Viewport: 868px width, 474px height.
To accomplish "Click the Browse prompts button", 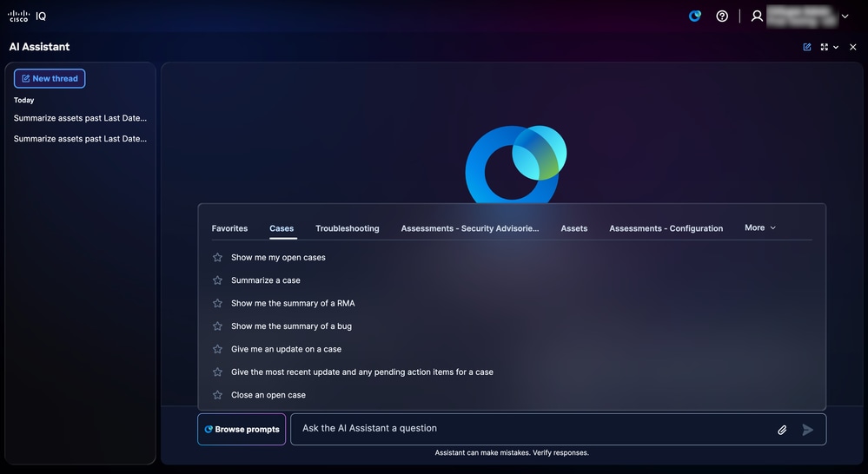I will 242,429.
